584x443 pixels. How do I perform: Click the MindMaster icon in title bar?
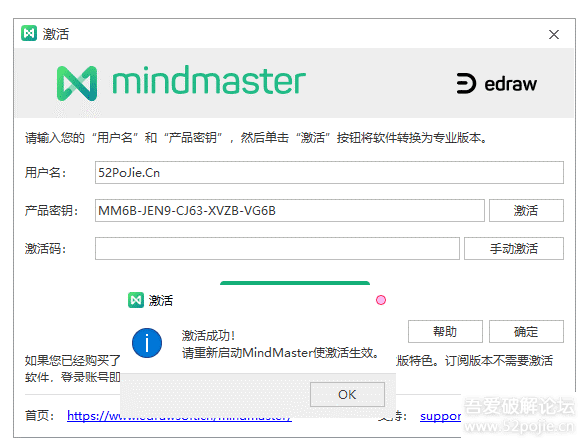pyautogui.click(x=29, y=33)
